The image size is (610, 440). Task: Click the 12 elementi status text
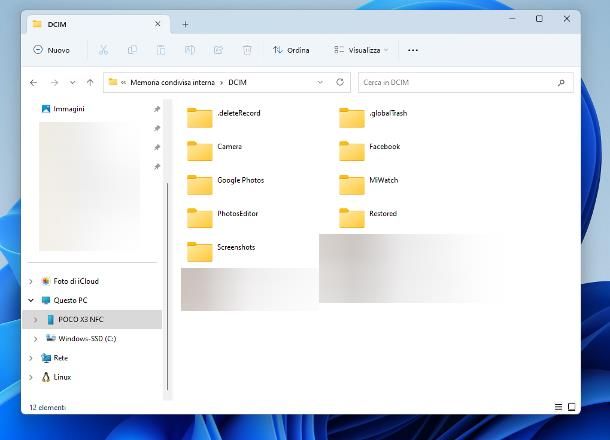coord(47,407)
